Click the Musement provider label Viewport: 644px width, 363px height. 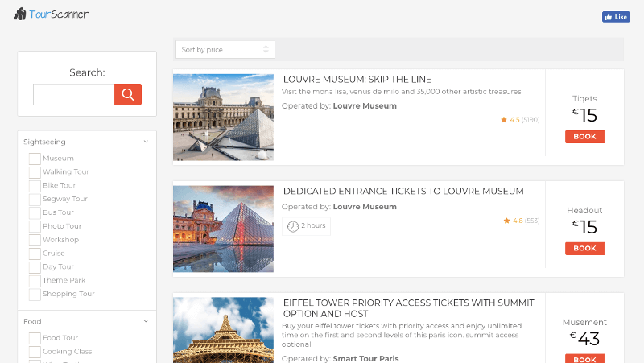(x=584, y=322)
